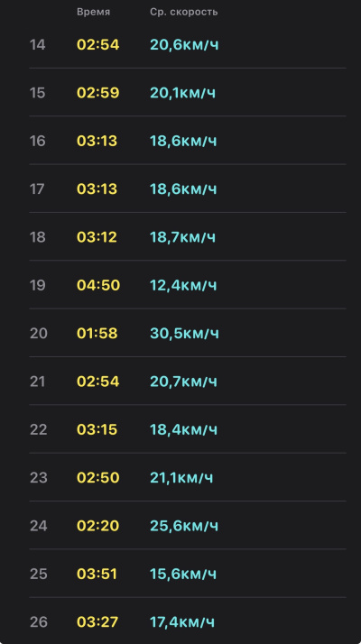Click the 02:59 time for split 15
The height and width of the screenshot is (644, 361).
[x=97, y=93]
